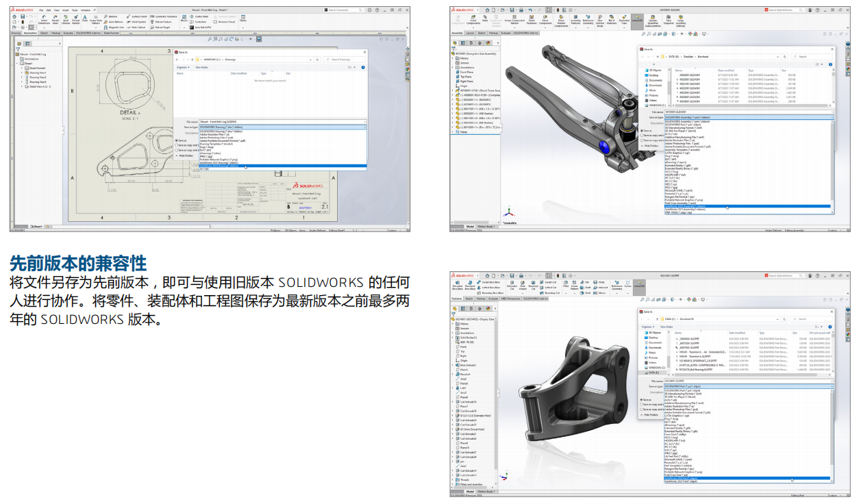Click Search Drawings field in Save As dialog
This screenshot has width=859, height=504.
tap(345, 60)
